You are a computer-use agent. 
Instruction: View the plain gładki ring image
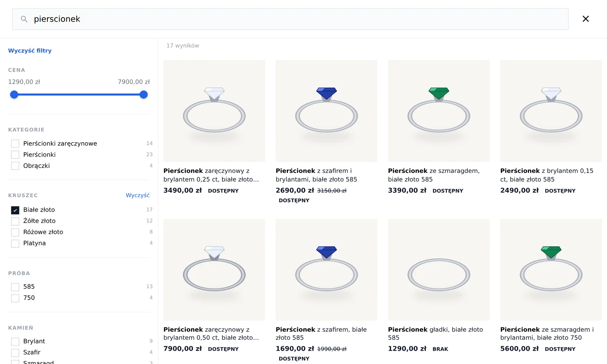coord(439,270)
